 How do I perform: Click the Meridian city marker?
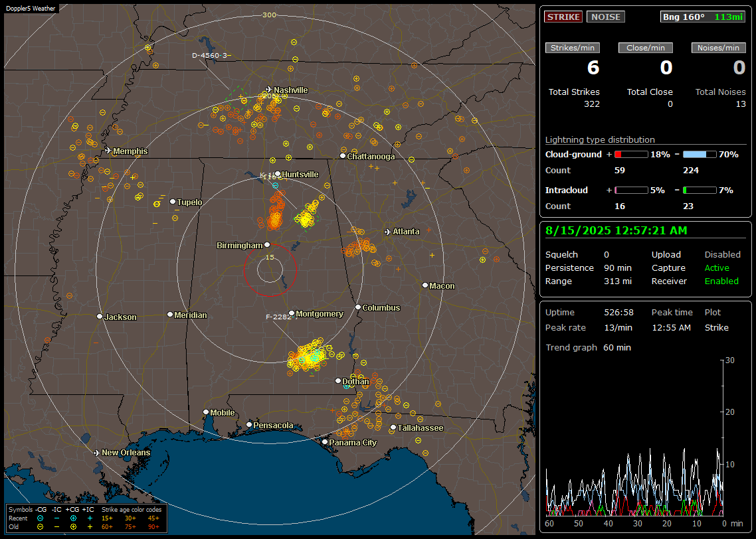(169, 315)
